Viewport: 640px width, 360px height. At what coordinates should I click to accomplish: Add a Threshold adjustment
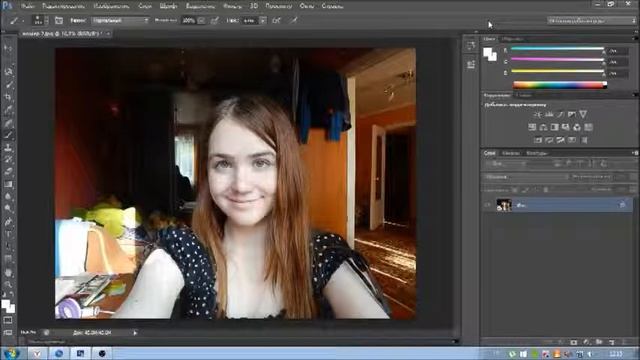(560, 140)
